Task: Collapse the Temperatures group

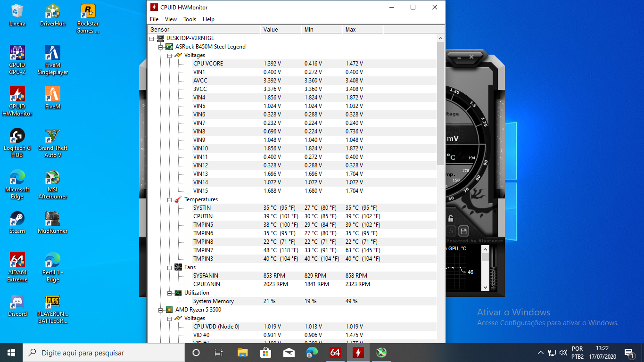Action: click(x=170, y=199)
